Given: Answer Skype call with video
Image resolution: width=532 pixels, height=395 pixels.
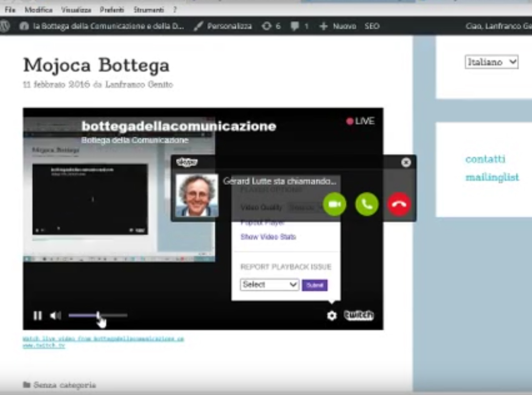Looking at the screenshot, I should [335, 204].
